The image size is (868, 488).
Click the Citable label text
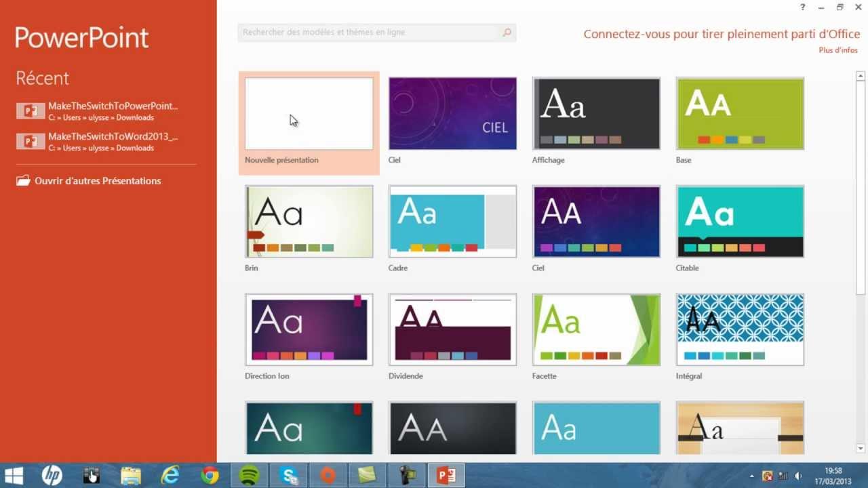pyautogui.click(x=687, y=268)
